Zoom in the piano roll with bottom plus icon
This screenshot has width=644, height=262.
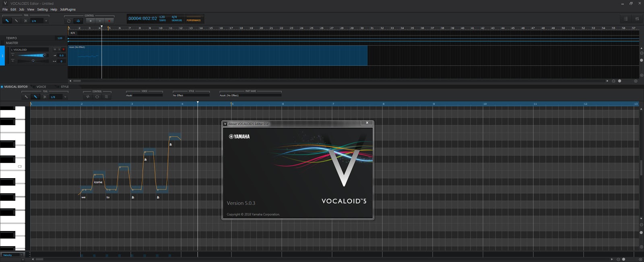pyautogui.click(x=640, y=259)
